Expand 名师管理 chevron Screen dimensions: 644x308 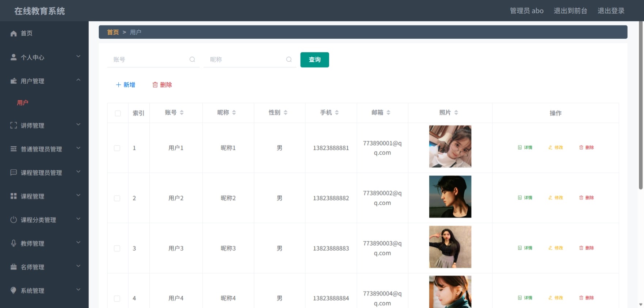(78, 266)
